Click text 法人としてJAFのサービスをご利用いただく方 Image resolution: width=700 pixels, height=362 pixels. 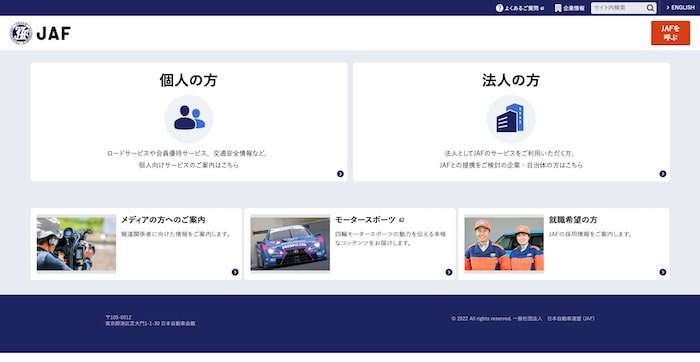510,153
